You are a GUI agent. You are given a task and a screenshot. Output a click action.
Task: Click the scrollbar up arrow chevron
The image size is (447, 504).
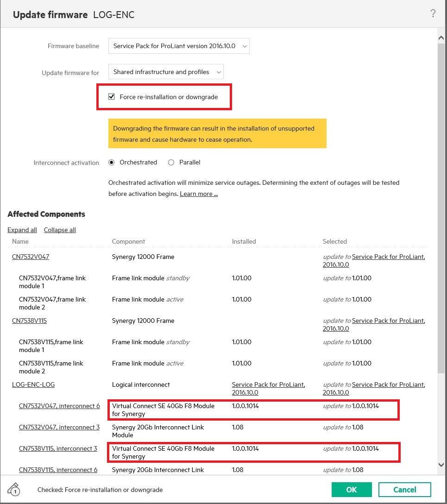[x=441, y=38]
